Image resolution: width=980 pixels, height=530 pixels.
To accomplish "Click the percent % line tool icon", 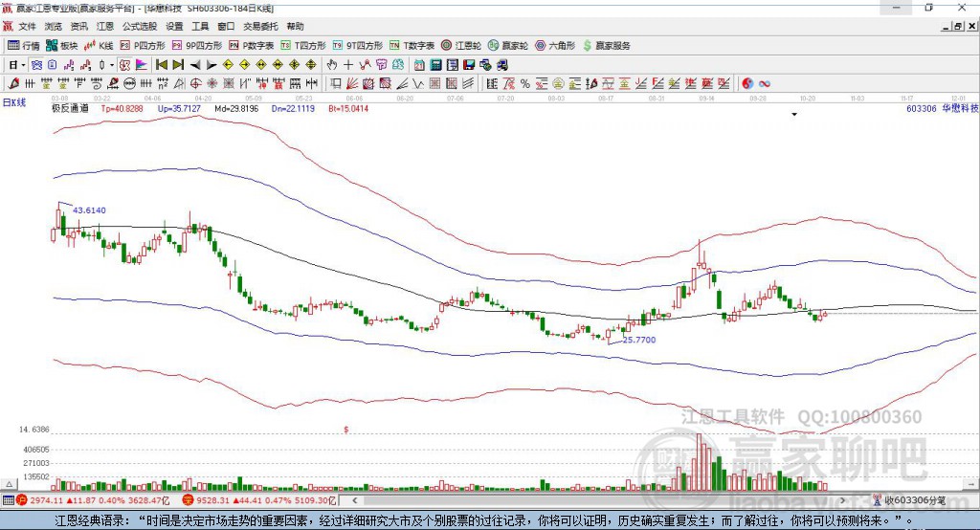I will [x=525, y=83].
